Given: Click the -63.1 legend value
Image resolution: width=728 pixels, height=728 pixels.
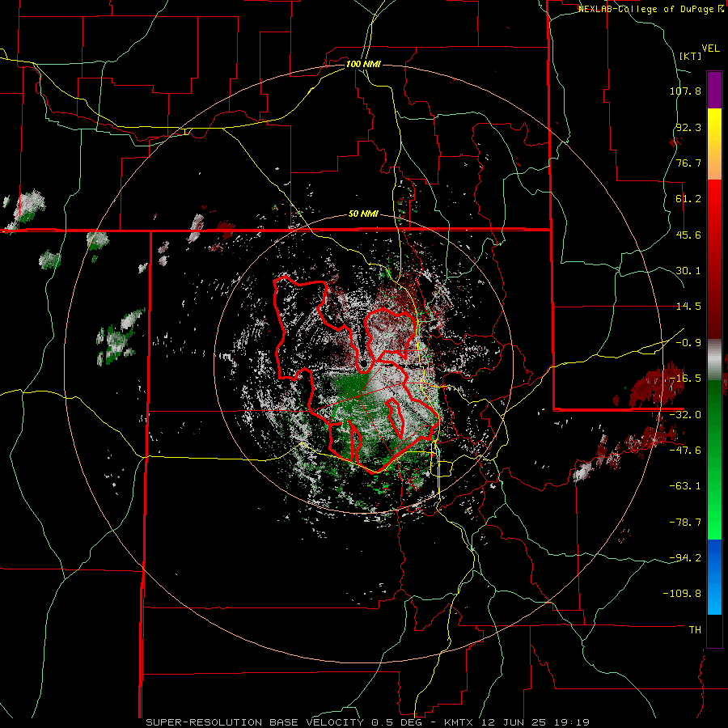Looking at the screenshot, I should 685,486.
